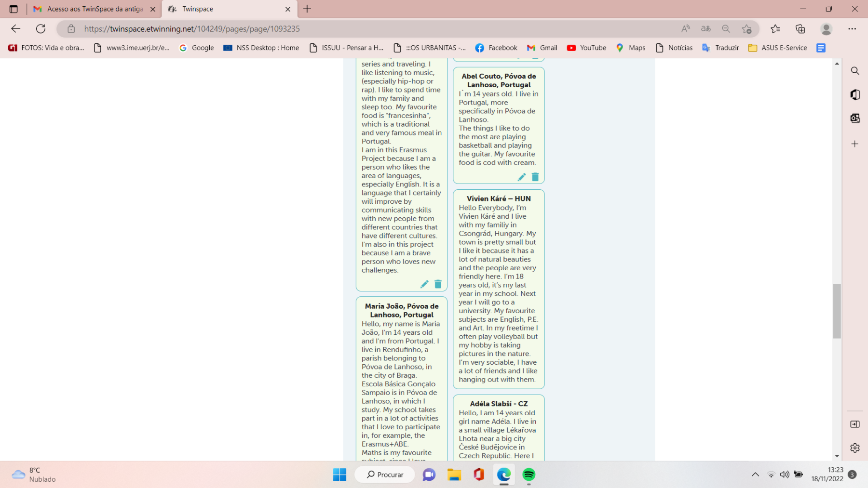This screenshot has height=488, width=868.
Task: Open Outlook sidebar icon
Action: [x=855, y=118]
